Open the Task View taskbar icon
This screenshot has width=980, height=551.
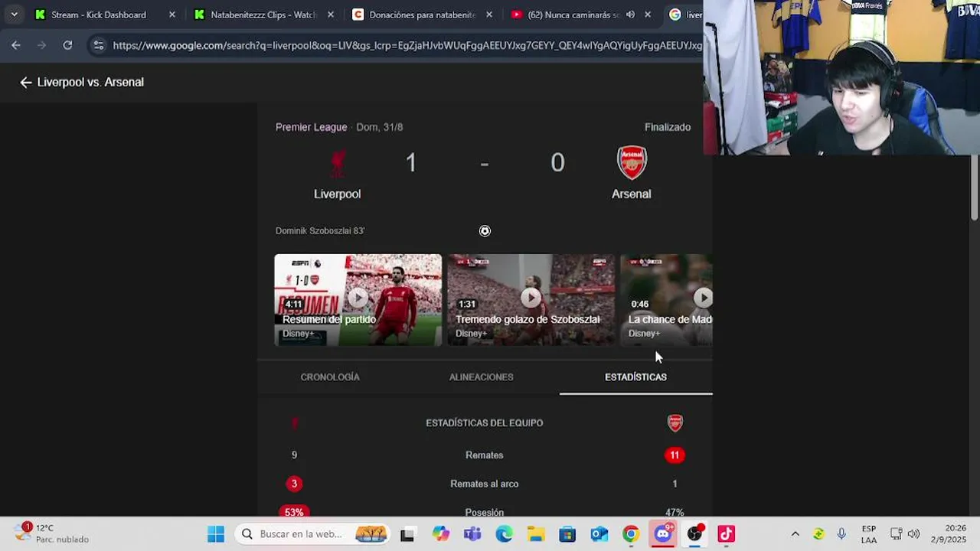pos(407,534)
